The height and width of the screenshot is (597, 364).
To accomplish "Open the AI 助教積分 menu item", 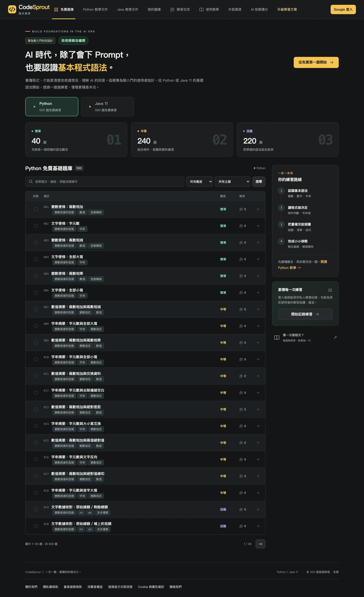I will point(259,9).
